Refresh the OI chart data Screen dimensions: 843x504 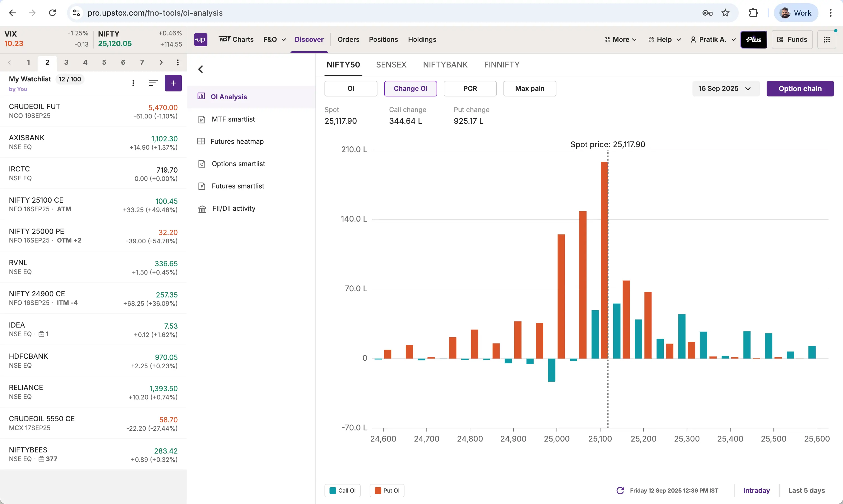click(x=620, y=490)
